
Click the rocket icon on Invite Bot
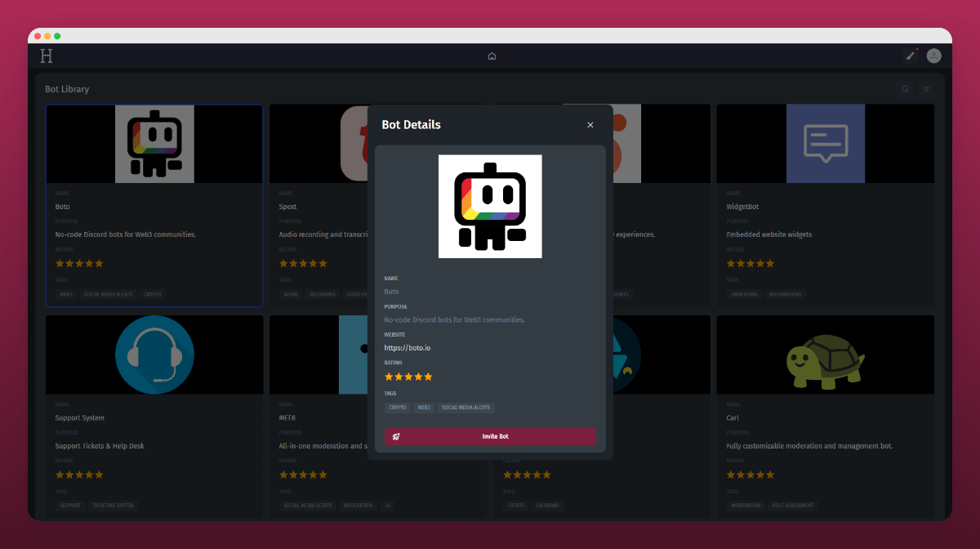396,436
